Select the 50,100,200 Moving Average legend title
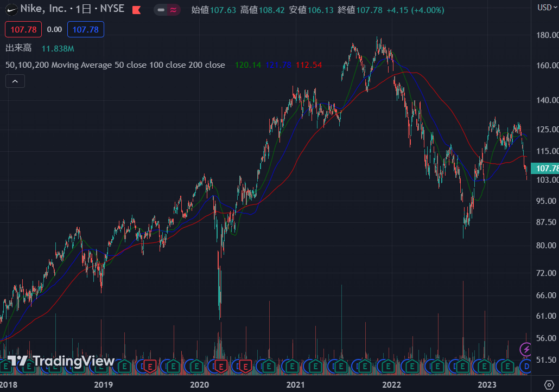 [x=115, y=65]
